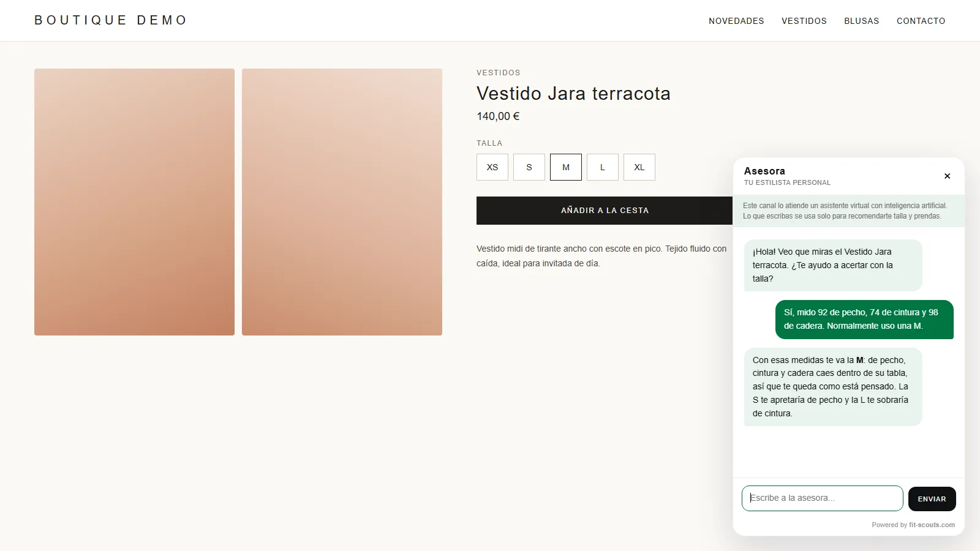Image resolution: width=980 pixels, height=551 pixels.
Task: Close the Asesora chat widget
Action: 947,176
